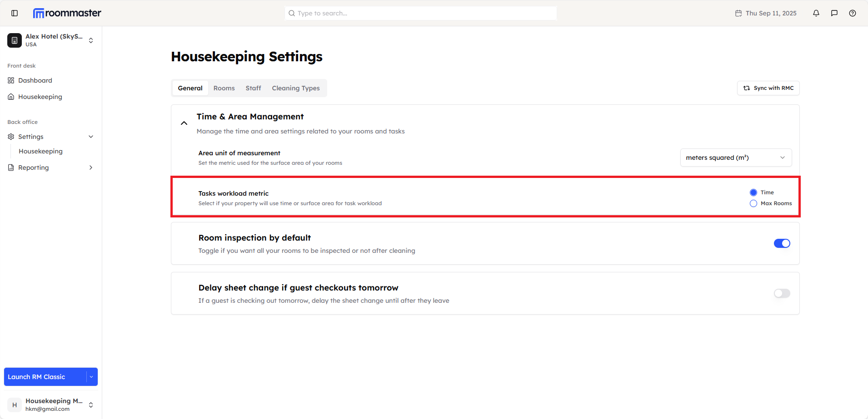
Task: Click the Sync with RMC button
Action: (768, 88)
